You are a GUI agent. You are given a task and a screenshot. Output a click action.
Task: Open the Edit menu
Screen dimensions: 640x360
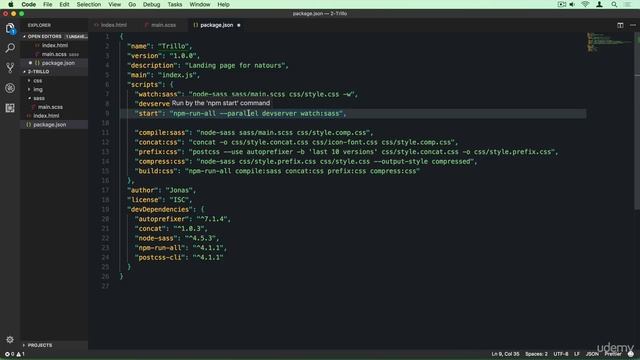[x=64, y=4]
